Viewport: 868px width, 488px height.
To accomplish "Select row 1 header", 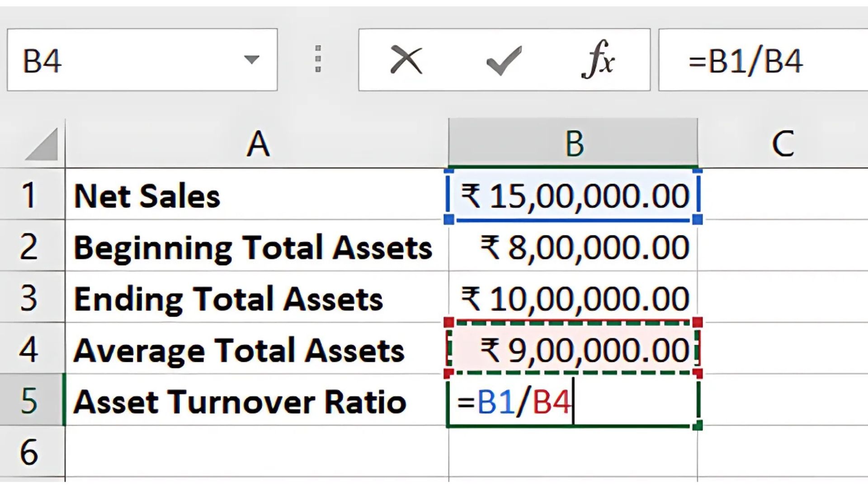I will (x=29, y=196).
